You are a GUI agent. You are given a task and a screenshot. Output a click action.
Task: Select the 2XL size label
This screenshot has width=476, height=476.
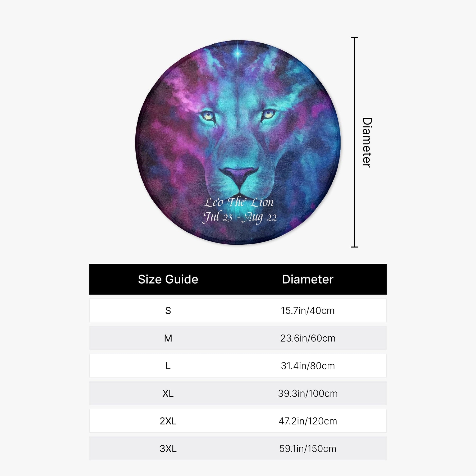point(168,421)
